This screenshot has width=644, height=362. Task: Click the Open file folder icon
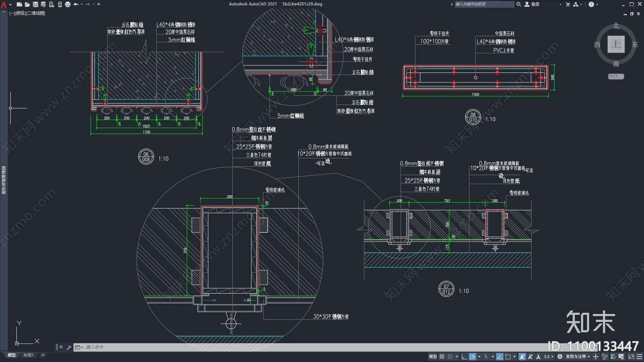(x=27, y=4)
